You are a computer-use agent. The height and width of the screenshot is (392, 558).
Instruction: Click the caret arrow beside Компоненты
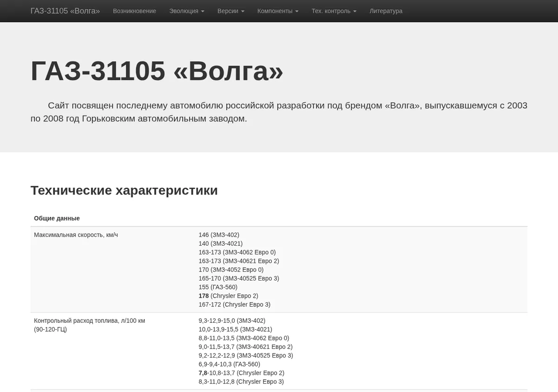coord(297,11)
